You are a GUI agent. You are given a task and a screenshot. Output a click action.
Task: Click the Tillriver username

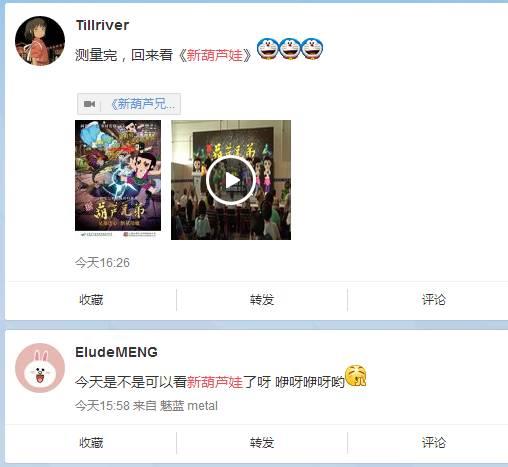102,25
